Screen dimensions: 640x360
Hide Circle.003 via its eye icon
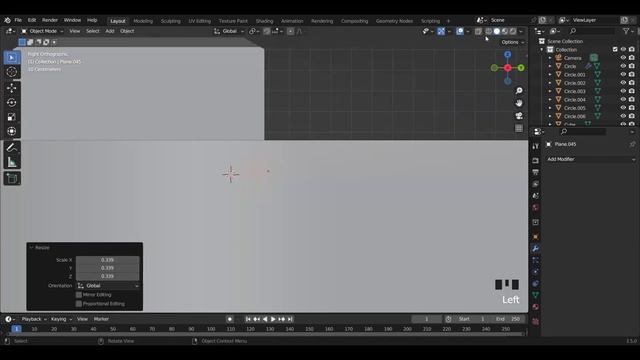pos(623,91)
